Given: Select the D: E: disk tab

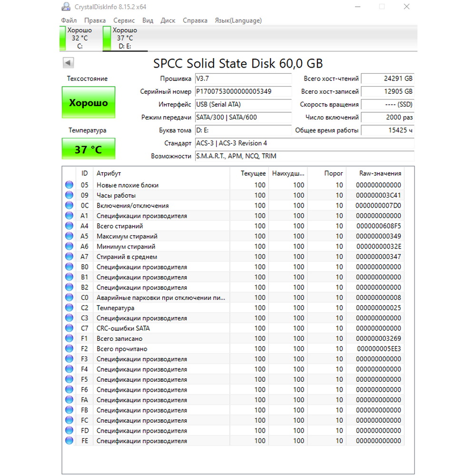Looking at the screenshot, I should pos(125,38).
